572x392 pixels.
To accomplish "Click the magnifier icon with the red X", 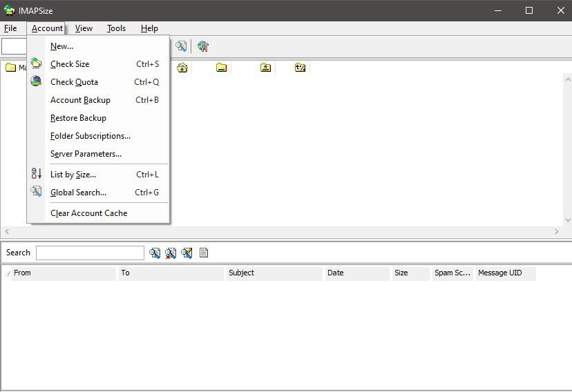I will [x=171, y=253].
